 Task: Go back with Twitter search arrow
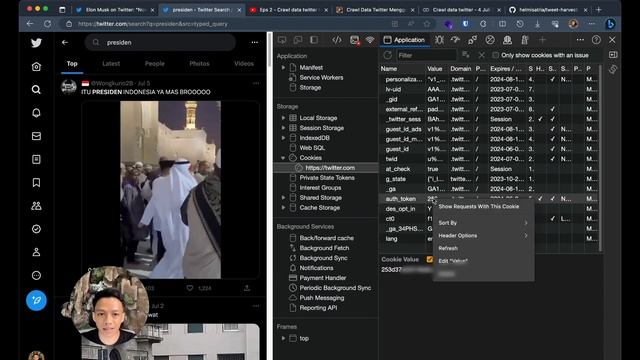(65, 42)
